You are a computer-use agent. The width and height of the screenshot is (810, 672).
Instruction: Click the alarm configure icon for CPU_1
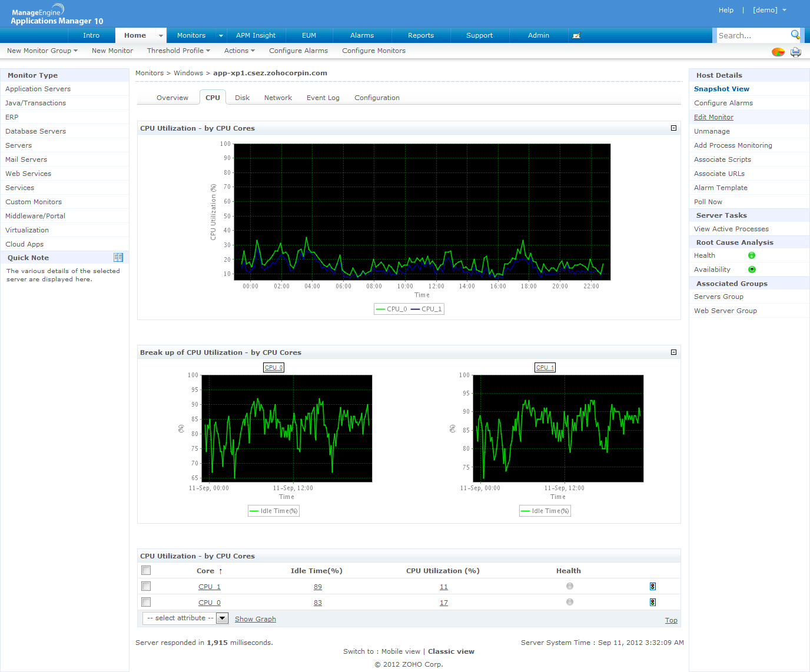652,587
